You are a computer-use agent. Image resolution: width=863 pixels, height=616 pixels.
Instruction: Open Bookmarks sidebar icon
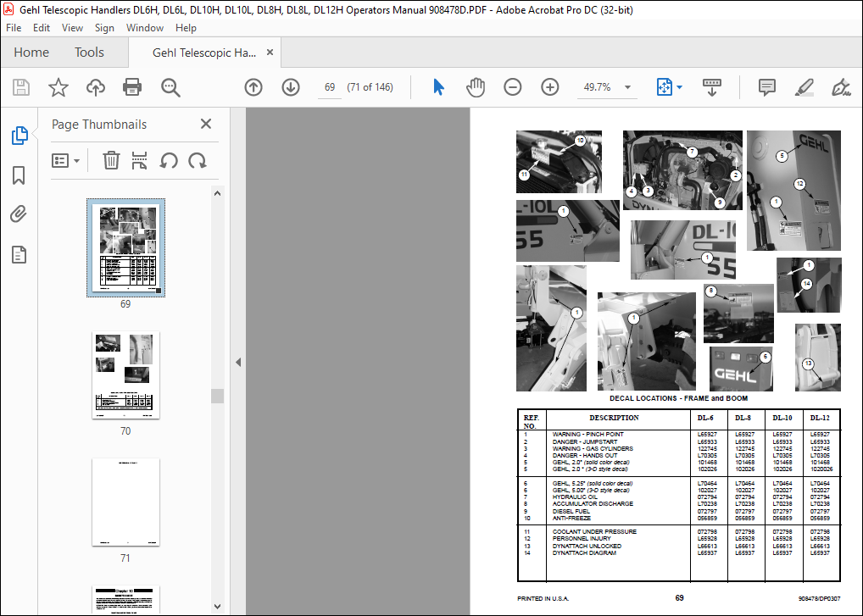[19, 175]
